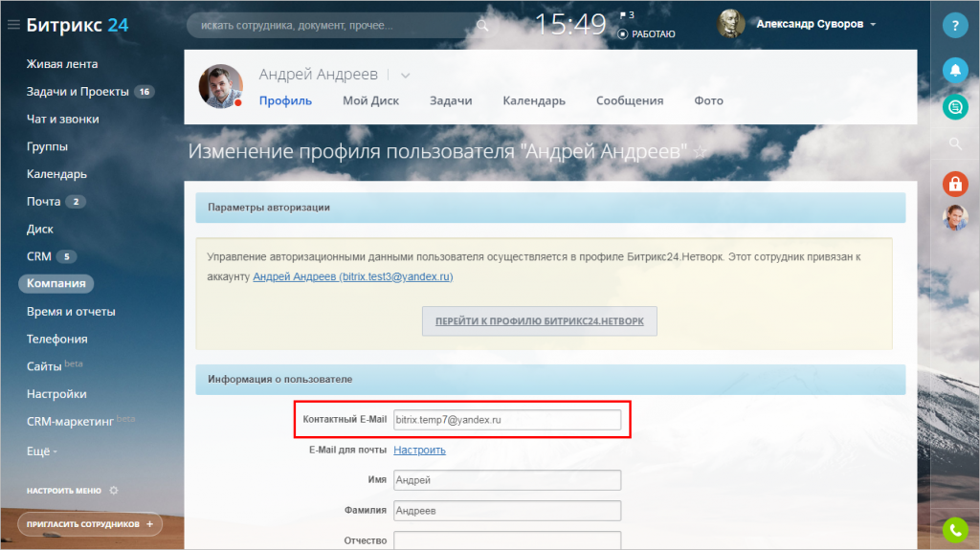Open Задачи и Проекты in sidebar
The width and height of the screenshot is (980, 550).
click(78, 91)
